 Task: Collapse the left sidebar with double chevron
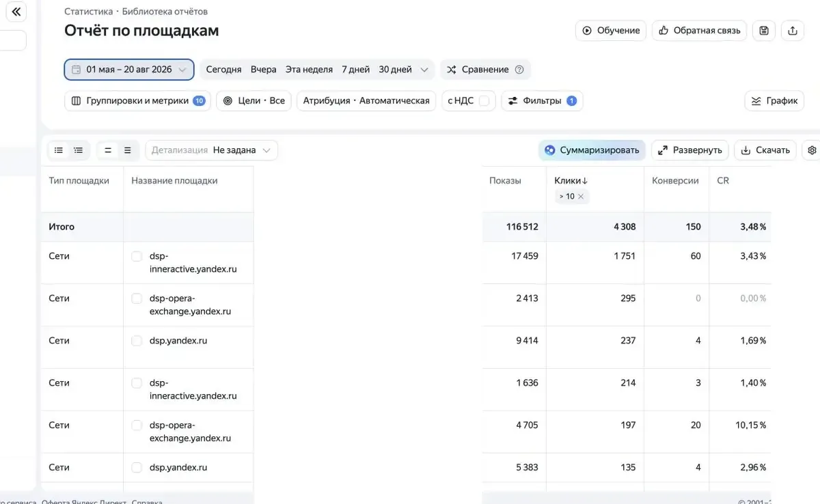point(16,12)
